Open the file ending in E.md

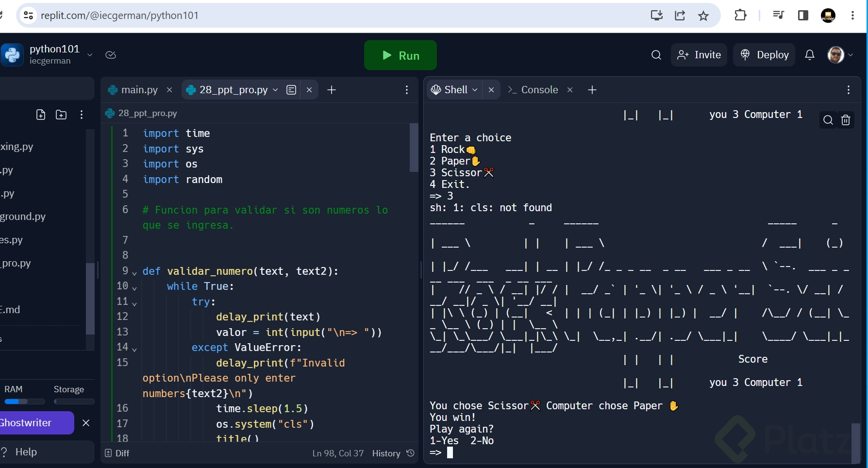[10, 310]
